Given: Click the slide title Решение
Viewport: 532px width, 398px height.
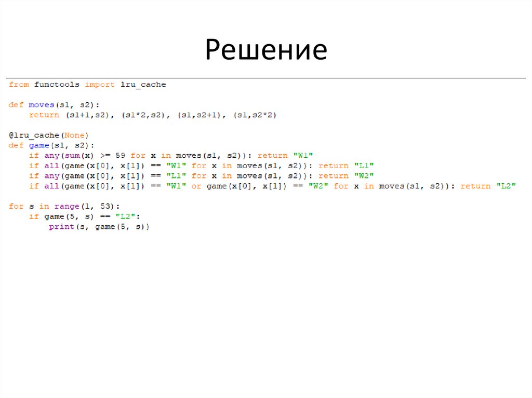Looking at the screenshot, I should (x=265, y=49).
